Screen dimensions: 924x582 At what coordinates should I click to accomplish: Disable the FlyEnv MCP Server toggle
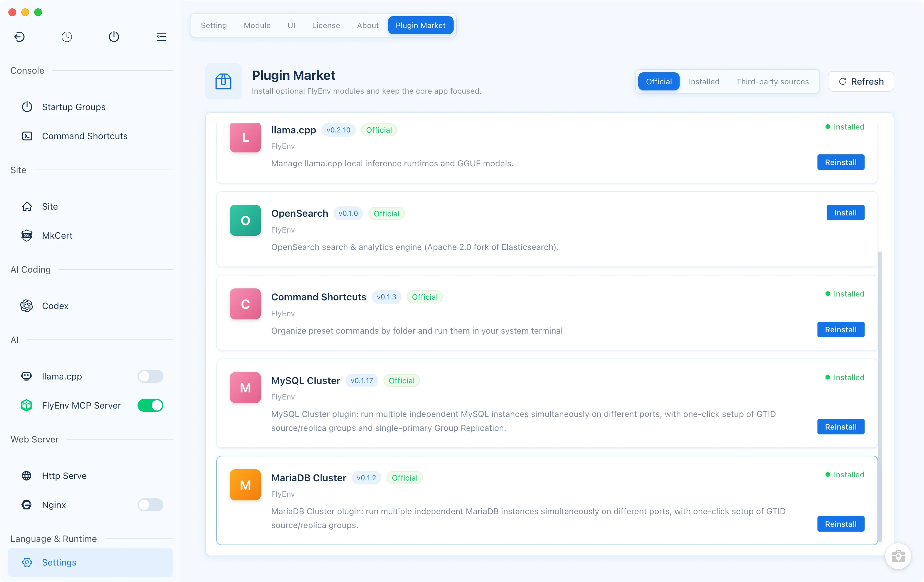click(150, 405)
